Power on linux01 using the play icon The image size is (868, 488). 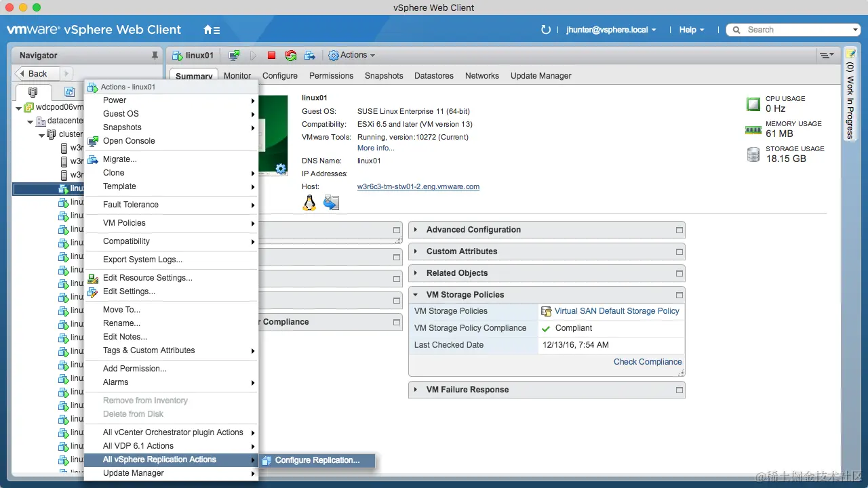click(x=252, y=55)
